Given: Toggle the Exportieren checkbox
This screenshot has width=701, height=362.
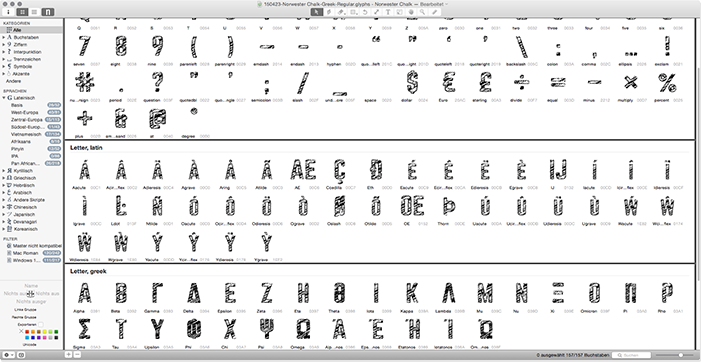Looking at the screenshot, I should coord(41,324).
